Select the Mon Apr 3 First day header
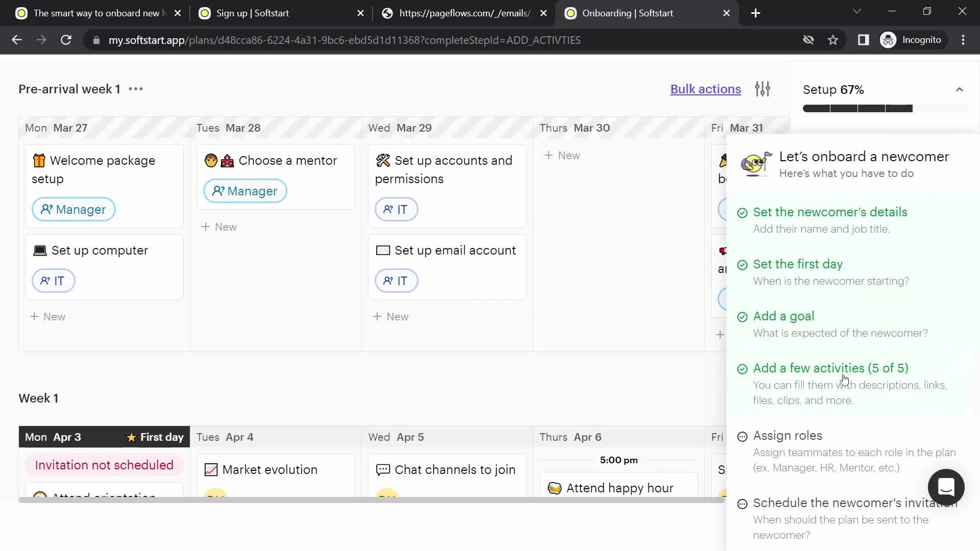The image size is (980, 551). pyautogui.click(x=104, y=437)
